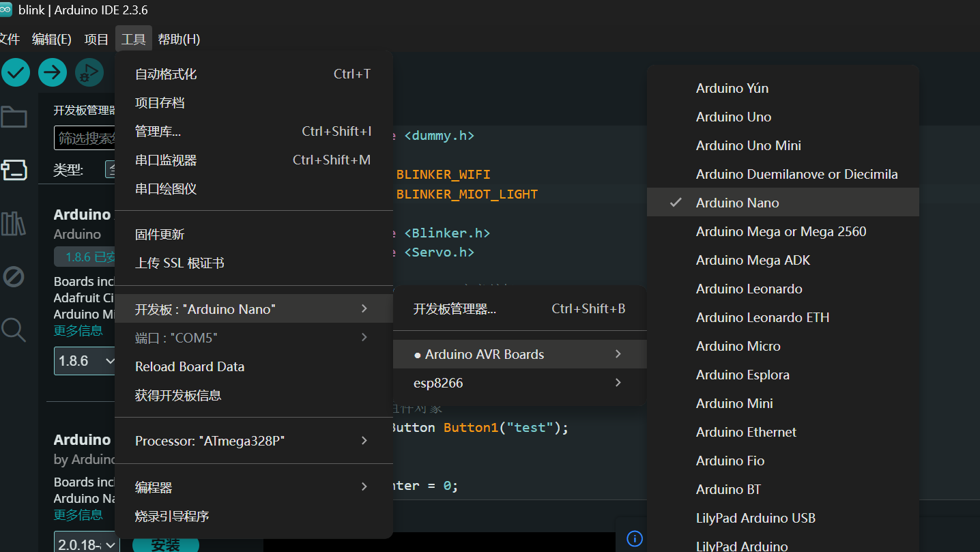Viewport: 980px width, 552px height.
Task: Click the Verify checkmark toolbar button
Action: click(16, 72)
